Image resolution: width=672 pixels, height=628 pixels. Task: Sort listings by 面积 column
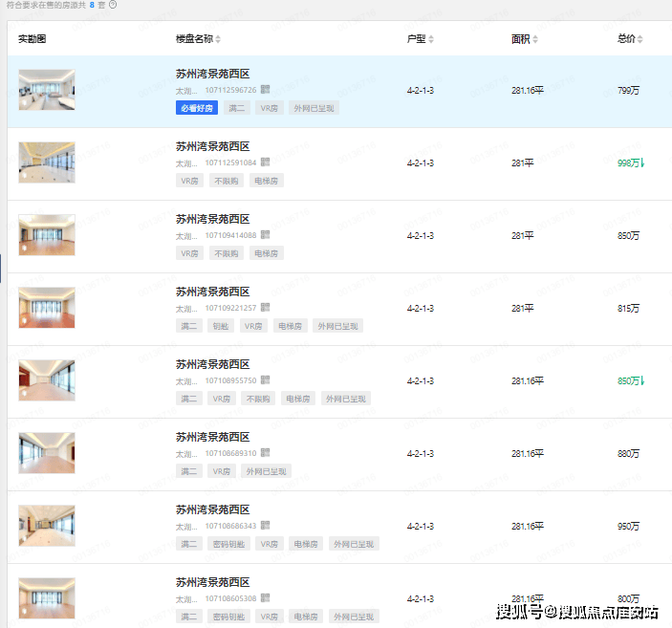(534, 39)
